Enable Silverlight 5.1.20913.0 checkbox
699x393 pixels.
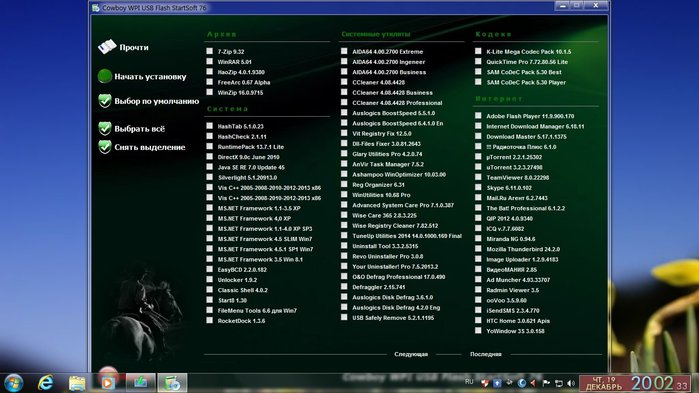click(x=210, y=177)
